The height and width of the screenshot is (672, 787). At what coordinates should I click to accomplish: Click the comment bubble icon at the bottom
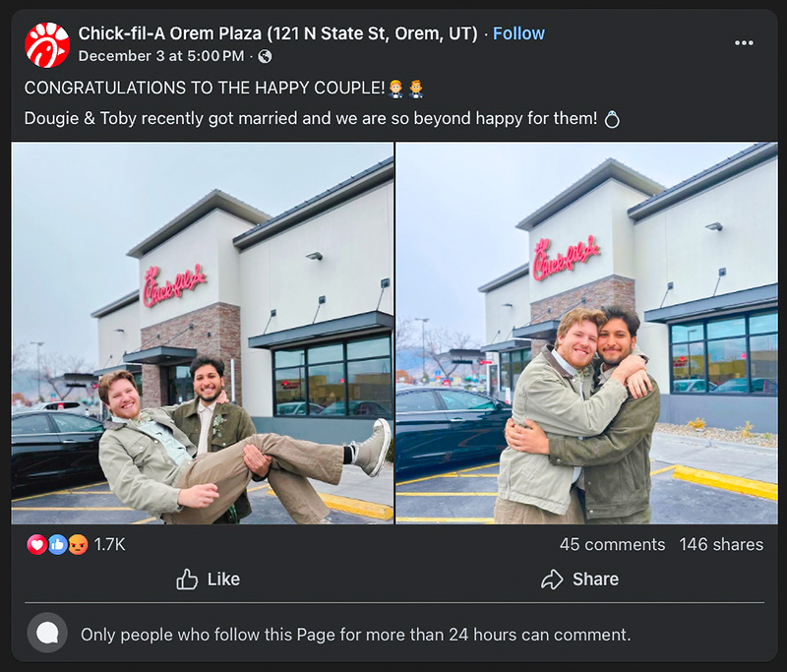click(x=47, y=635)
